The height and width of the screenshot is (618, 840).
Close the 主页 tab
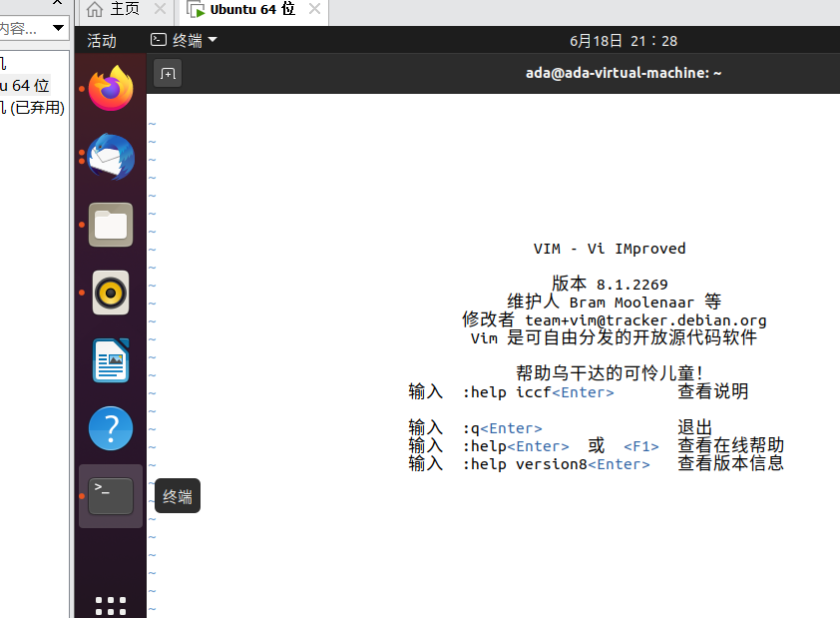tap(160, 9)
